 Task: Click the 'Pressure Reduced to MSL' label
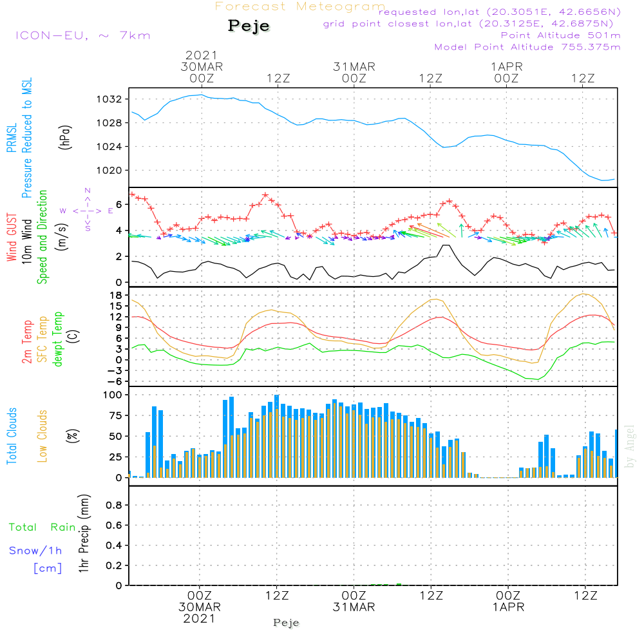point(26,138)
